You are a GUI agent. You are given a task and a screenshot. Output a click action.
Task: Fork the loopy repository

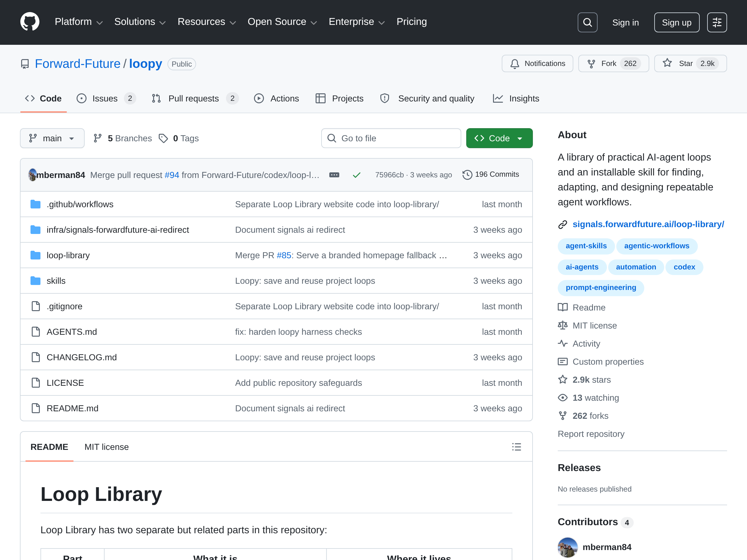point(613,63)
